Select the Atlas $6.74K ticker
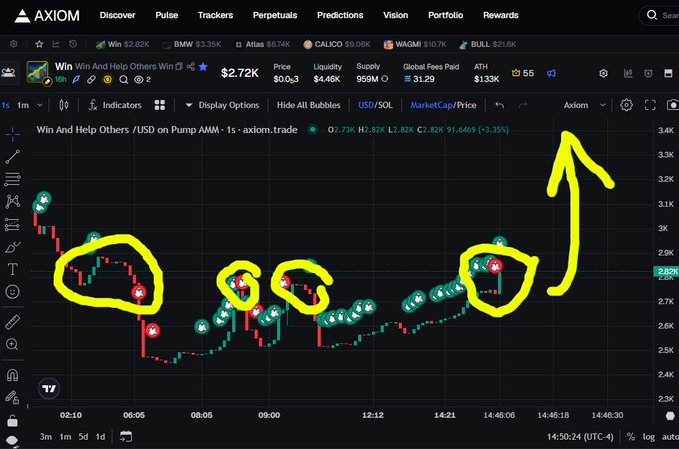 tap(262, 44)
